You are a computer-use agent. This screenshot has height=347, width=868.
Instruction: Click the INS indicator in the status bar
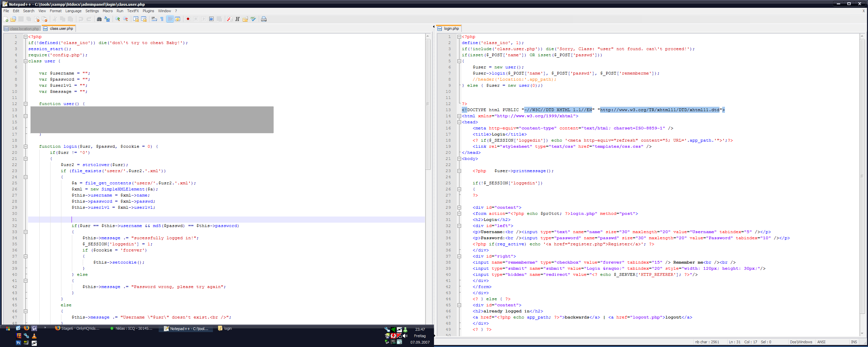pyautogui.click(x=854, y=342)
